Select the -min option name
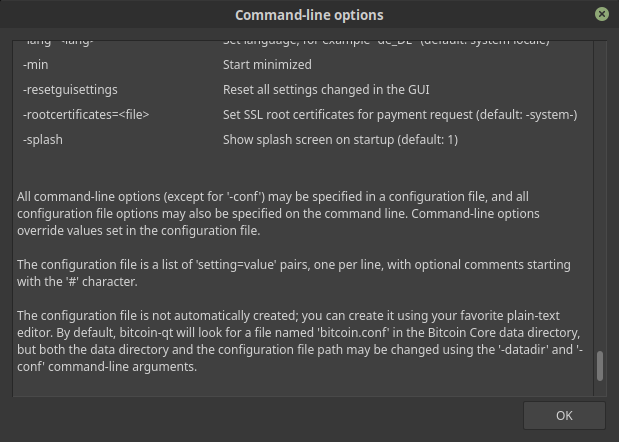 pos(36,64)
